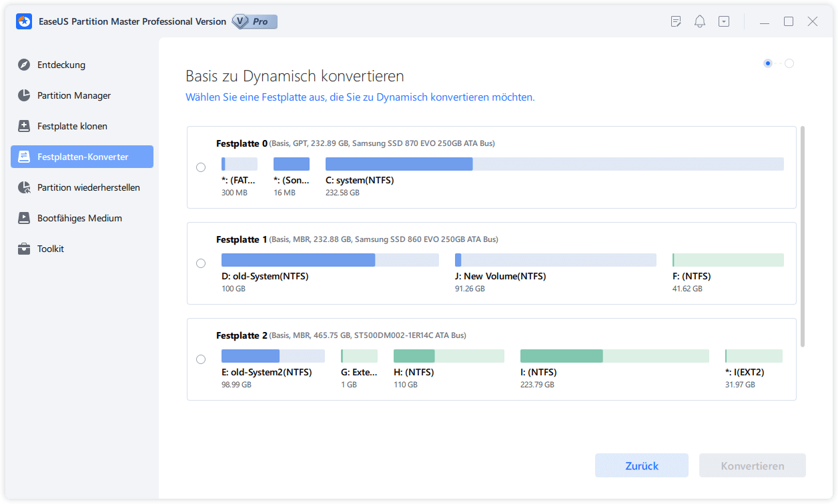Click the Partition wiederherstellen icon
838x504 pixels.
click(24, 187)
